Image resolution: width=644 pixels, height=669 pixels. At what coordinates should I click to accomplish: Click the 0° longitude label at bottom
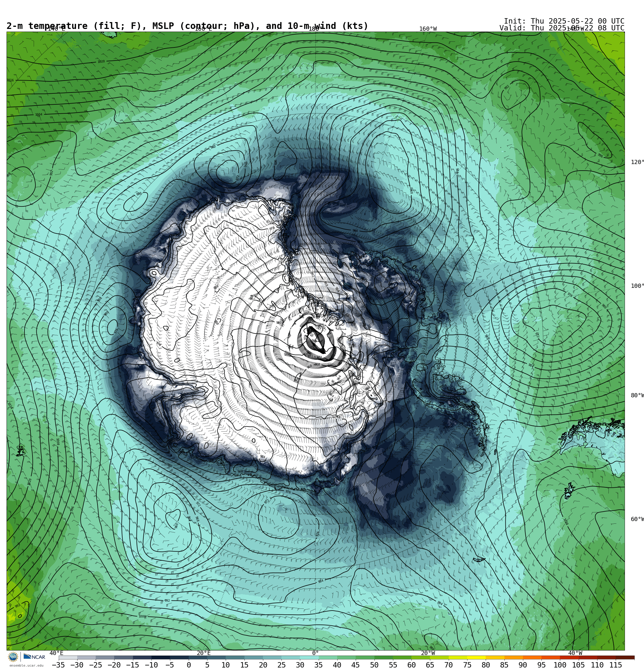315,653
